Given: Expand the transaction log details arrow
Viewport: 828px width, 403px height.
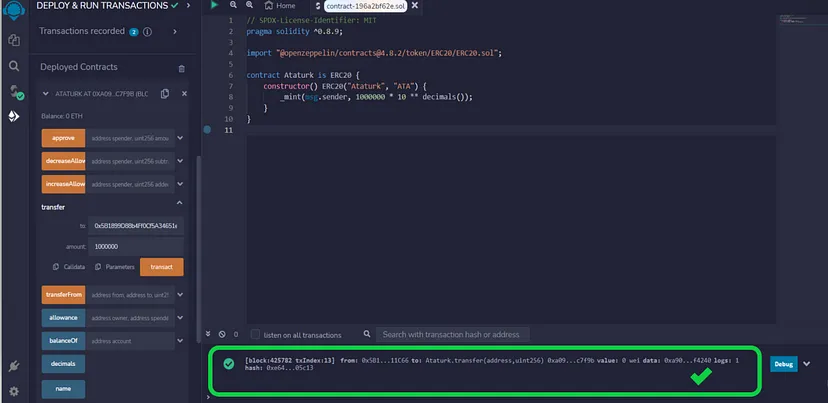Looking at the screenshot, I should (x=806, y=364).
